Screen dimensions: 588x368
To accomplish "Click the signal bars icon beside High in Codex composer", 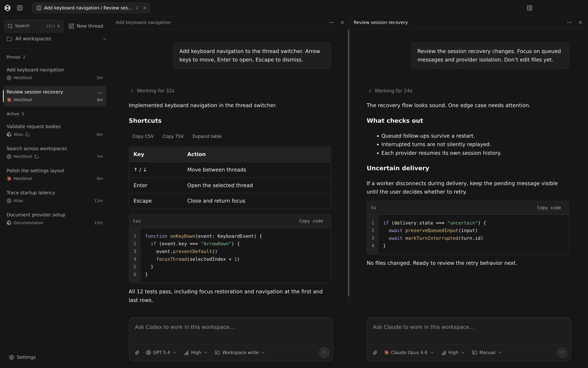I will [x=186, y=353].
